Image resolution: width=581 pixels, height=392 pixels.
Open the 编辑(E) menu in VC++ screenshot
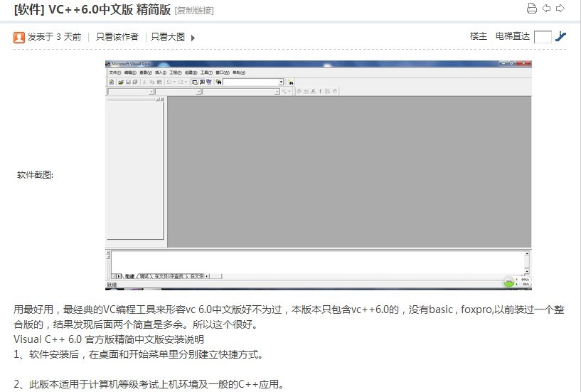coord(130,73)
